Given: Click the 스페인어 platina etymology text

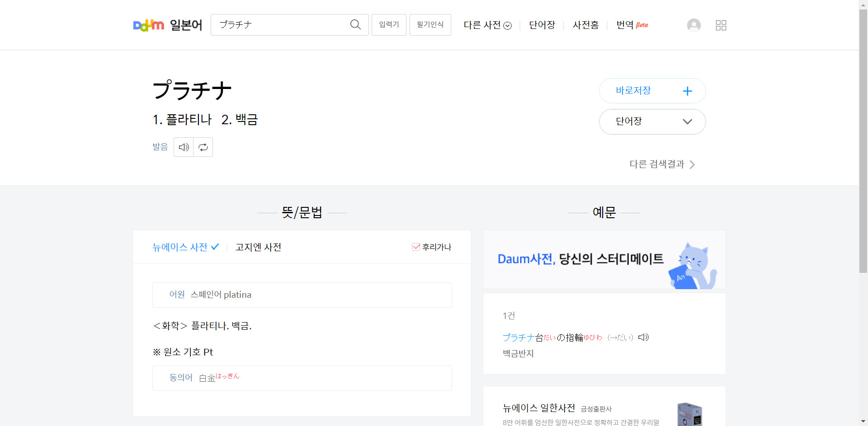Looking at the screenshot, I should (x=221, y=295).
